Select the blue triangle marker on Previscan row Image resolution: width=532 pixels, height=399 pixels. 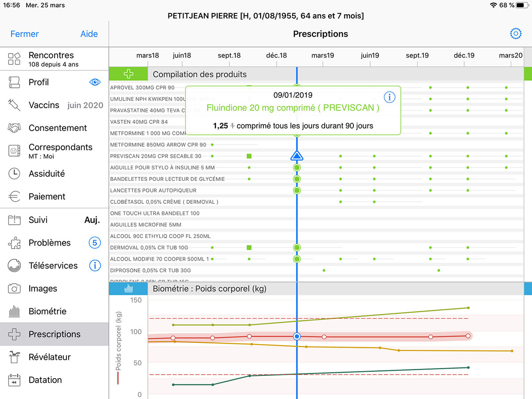[297, 156]
